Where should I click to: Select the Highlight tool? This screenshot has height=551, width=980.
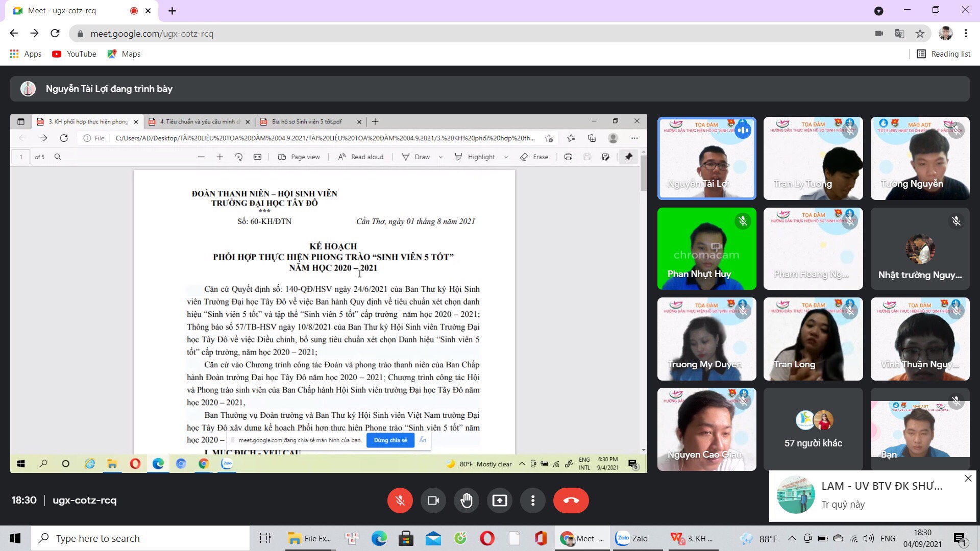point(475,157)
